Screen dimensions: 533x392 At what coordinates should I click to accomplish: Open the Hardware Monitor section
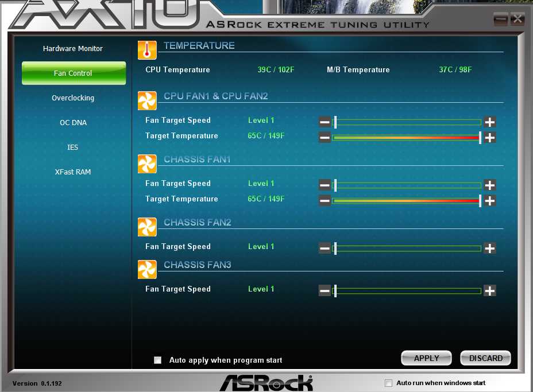coord(73,49)
